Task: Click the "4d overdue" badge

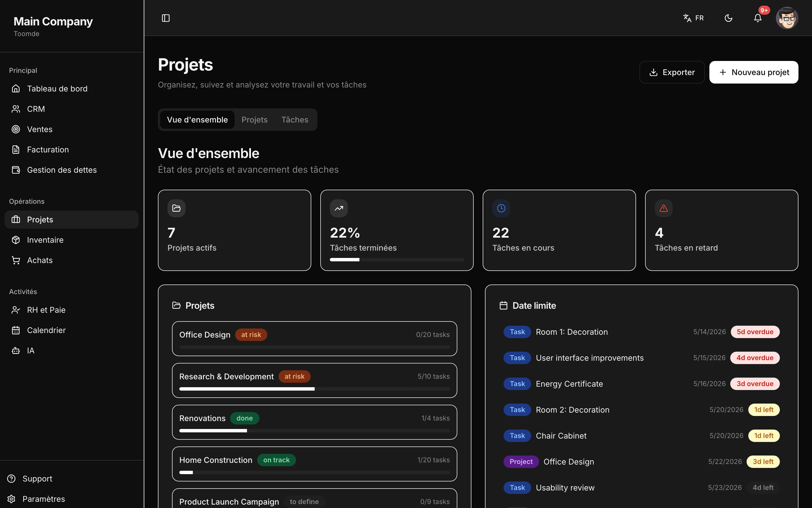Action: (755, 358)
